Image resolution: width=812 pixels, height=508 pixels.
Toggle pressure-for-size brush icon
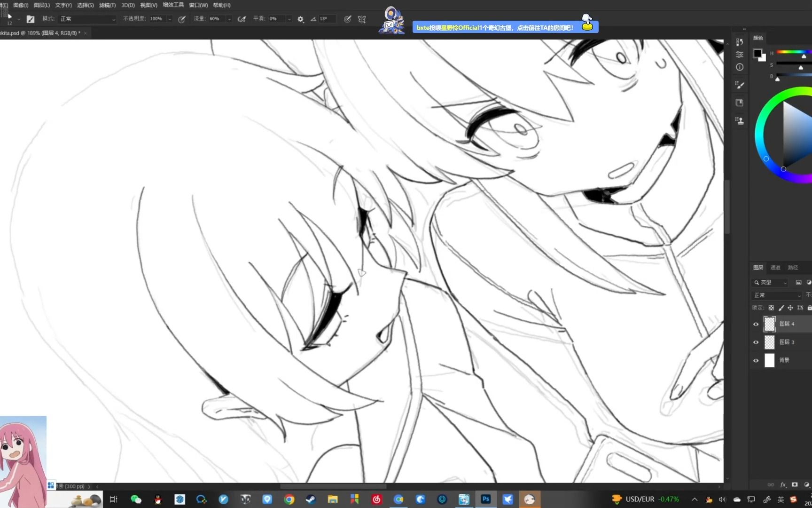point(347,19)
